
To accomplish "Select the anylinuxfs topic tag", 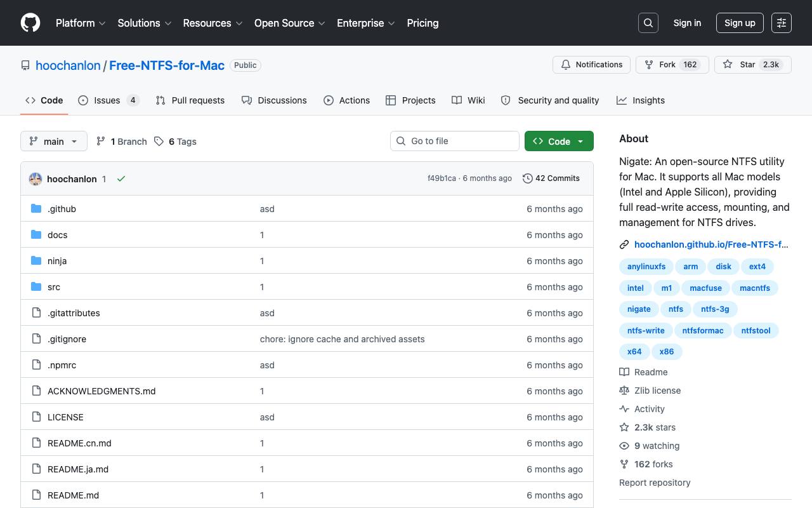I will [x=646, y=267].
